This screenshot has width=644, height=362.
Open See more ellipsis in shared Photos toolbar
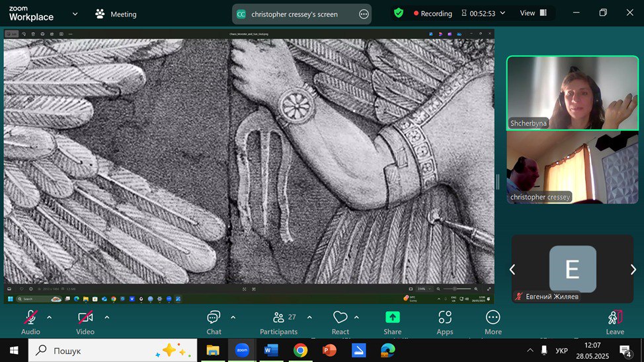pyautogui.click(x=71, y=34)
